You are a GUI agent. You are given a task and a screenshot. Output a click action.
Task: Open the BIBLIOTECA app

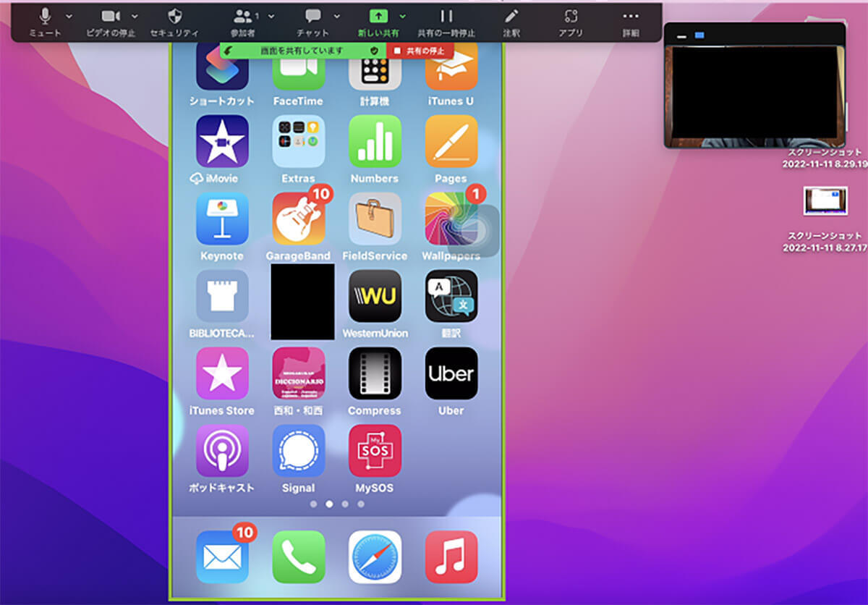pos(222,296)
